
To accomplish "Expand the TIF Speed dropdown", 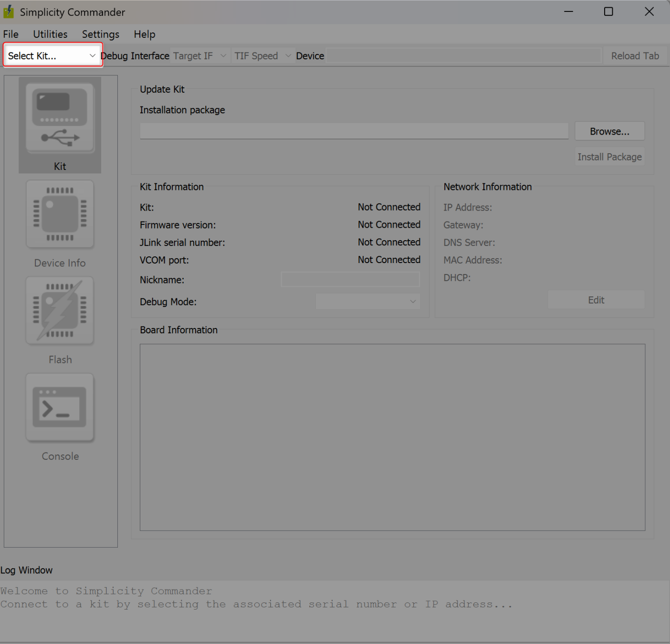I will 262,56.
